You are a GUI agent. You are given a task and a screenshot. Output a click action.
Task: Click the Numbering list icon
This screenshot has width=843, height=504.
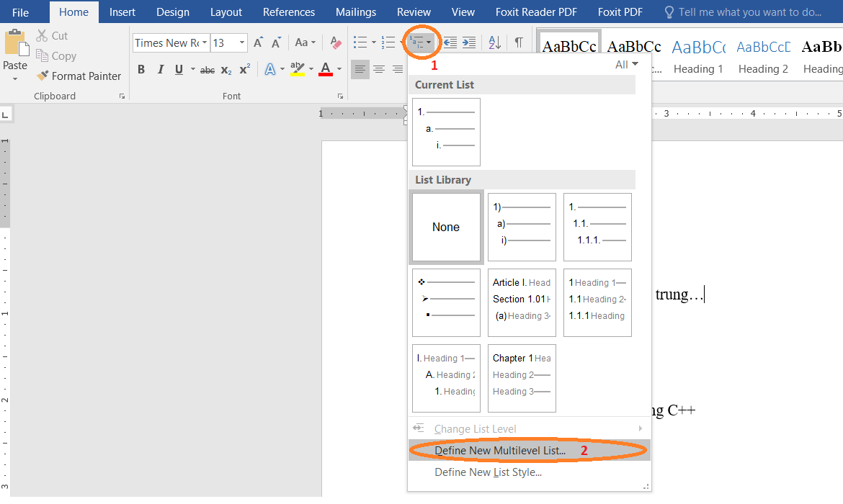coord(388,42)
